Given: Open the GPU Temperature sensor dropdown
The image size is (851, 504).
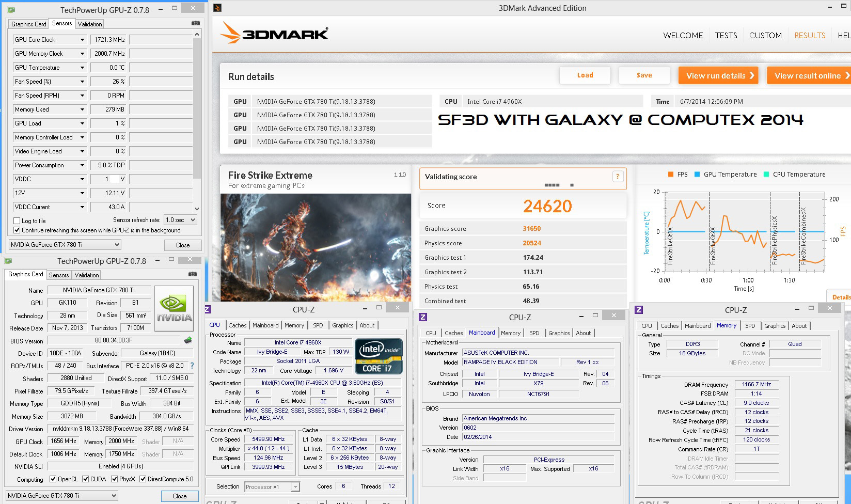Looking at the screenshot, I should pos(82,68).
